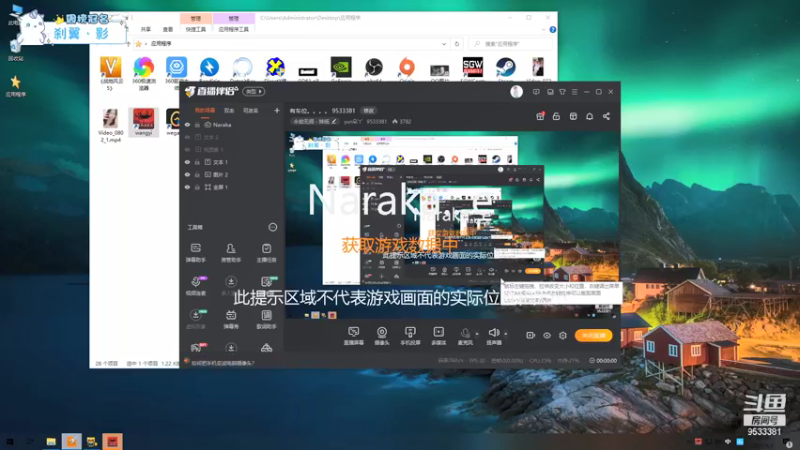This screenshot has height=450, width=800.
Task: Open the notification bell icon
Action: [x=589, y=116]
